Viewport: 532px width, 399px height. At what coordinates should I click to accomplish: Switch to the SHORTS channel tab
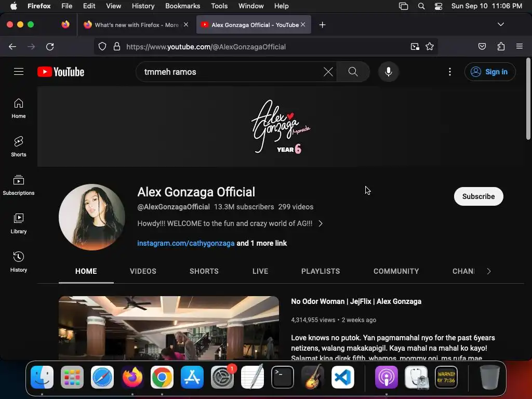click(204, 271)
